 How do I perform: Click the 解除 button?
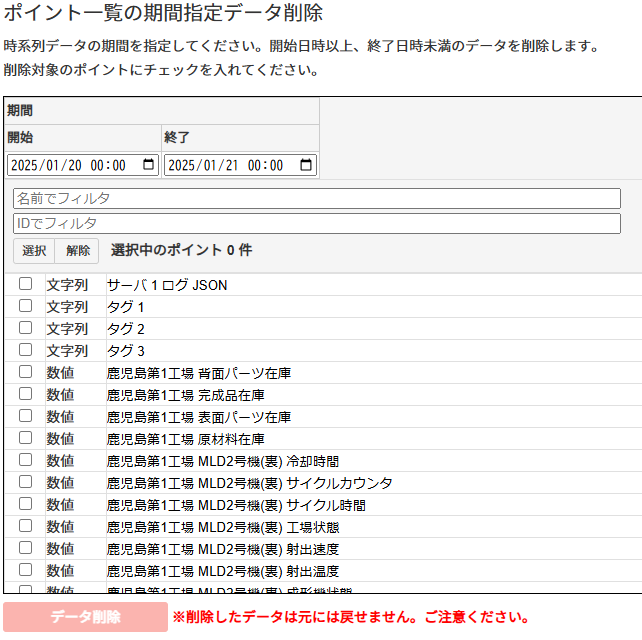78,251
